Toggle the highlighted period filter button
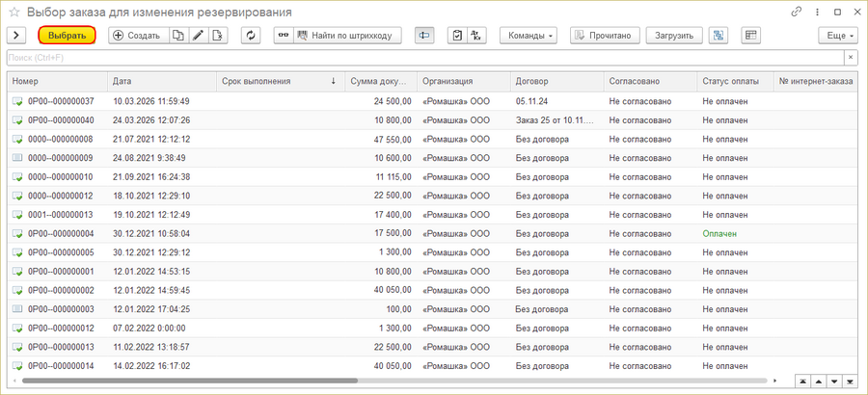The image size is (868, 395). point(424,36)
